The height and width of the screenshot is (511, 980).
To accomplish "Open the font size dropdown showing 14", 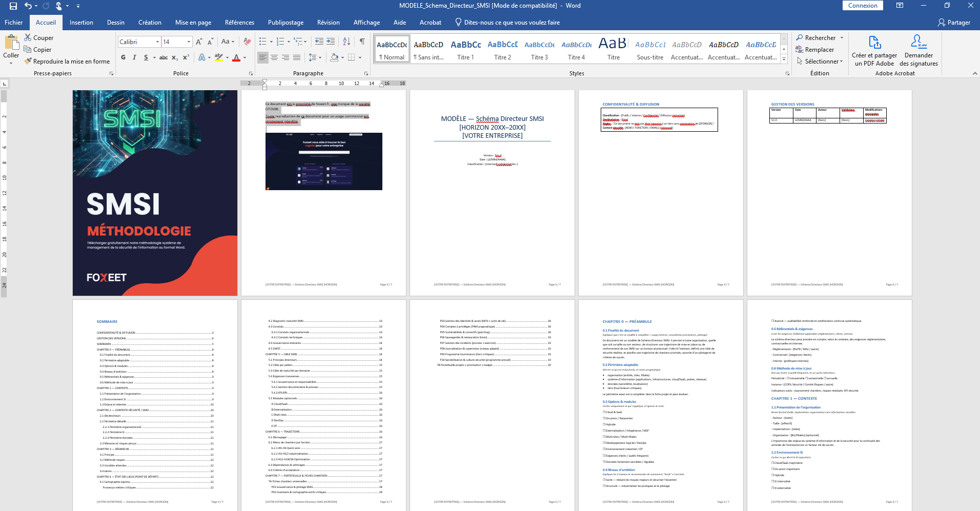I will point(189,42).
